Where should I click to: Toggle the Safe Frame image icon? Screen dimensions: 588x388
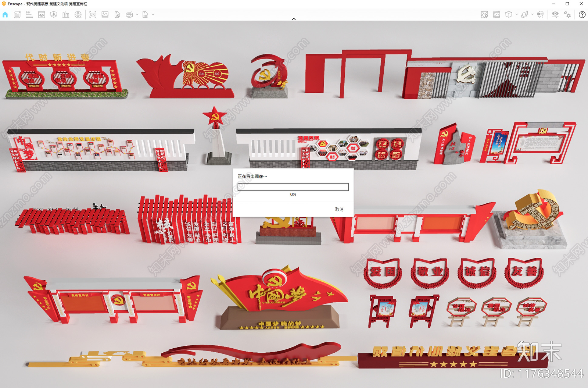pos(496,15)
